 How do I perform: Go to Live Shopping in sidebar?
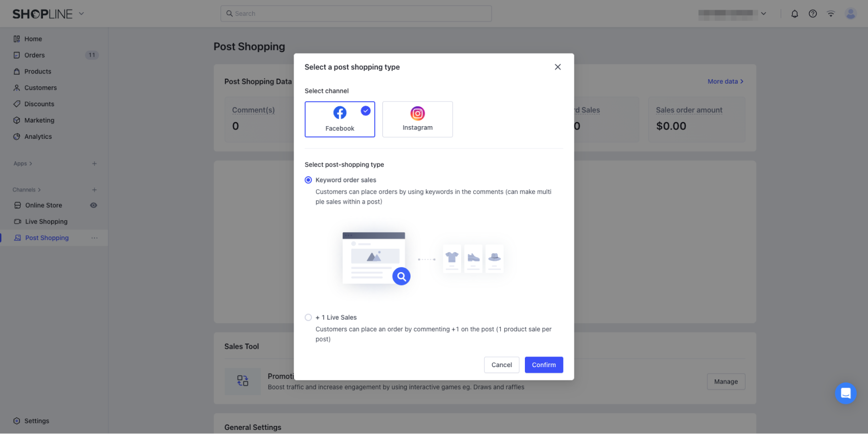tap(46, 222)
